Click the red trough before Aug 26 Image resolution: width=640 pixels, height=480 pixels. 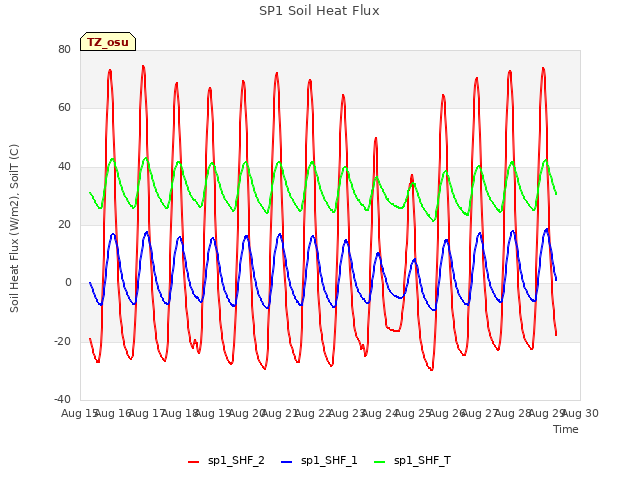click(431, 369)
